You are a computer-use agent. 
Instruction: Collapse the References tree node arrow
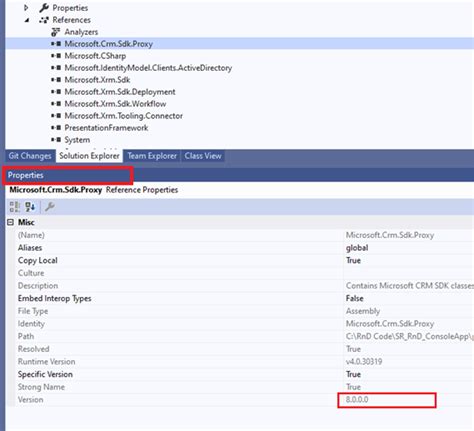pyautogui.click(x=27, y=20)
